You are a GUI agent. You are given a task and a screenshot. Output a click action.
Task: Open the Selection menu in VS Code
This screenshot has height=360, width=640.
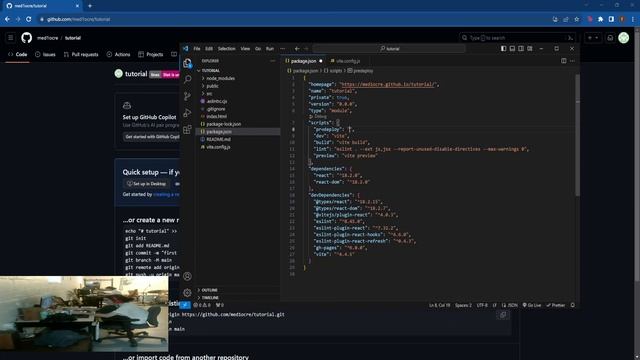tap(227, 49)
